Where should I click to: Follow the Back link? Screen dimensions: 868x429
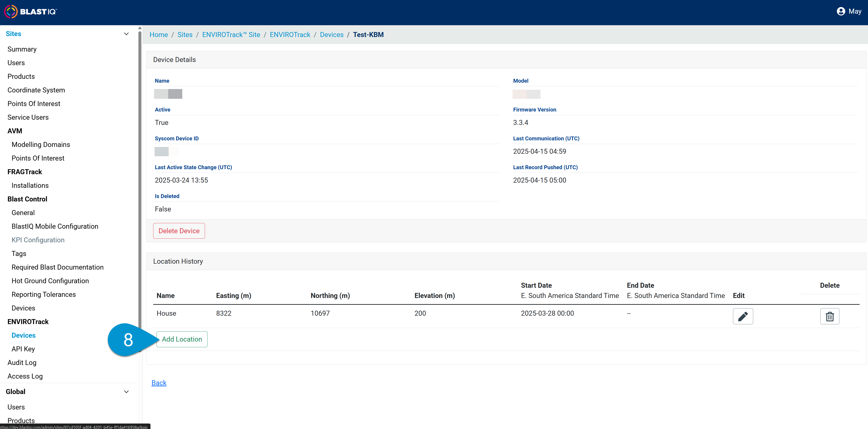[159, 383]
